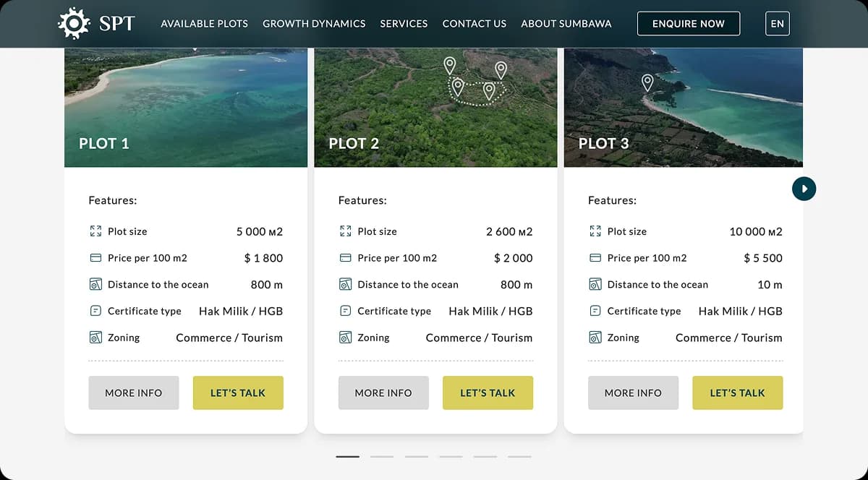Screen dimensions: 868x480
Task: Go to Growth Dynamics section
Action: pos(314,24)
